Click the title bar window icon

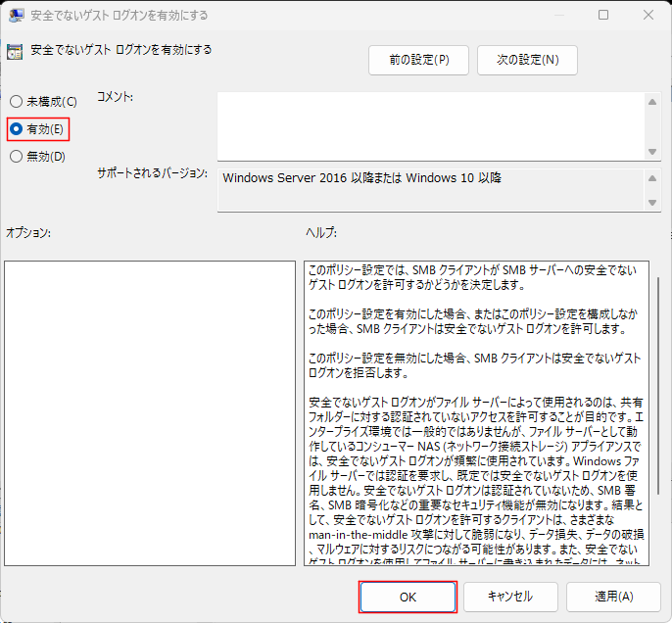17,16
